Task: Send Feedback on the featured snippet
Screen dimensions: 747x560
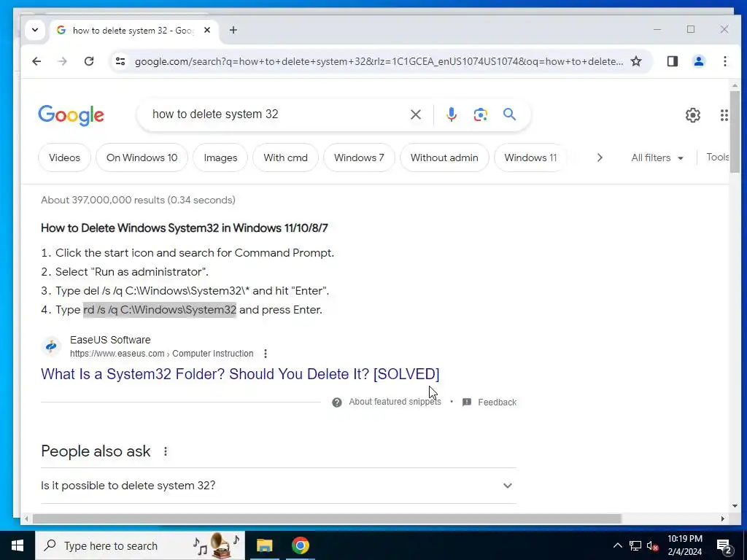Action: (497, 402)
